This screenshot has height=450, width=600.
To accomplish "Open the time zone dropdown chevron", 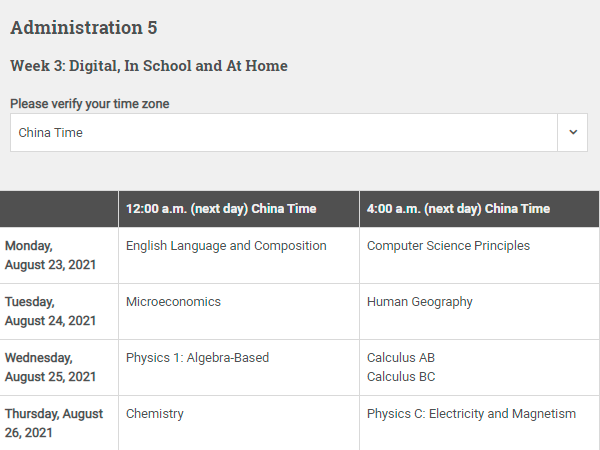I will [x=572, y=132].
